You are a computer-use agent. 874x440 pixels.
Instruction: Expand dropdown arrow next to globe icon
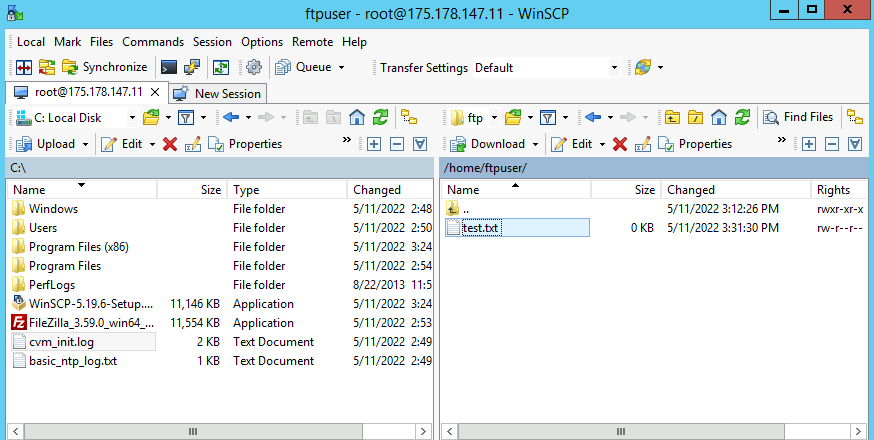(x=661, y=67)
